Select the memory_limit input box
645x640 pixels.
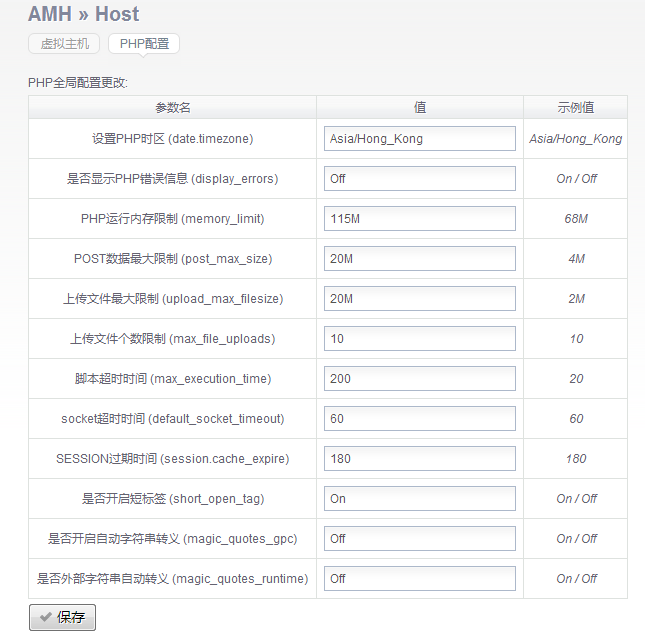tap(419, 219)
